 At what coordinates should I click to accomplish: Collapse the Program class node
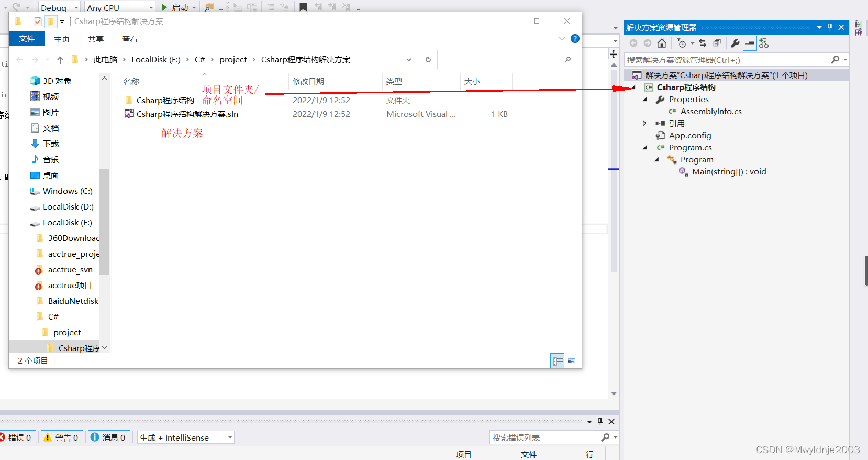click(x=656, y=160)
